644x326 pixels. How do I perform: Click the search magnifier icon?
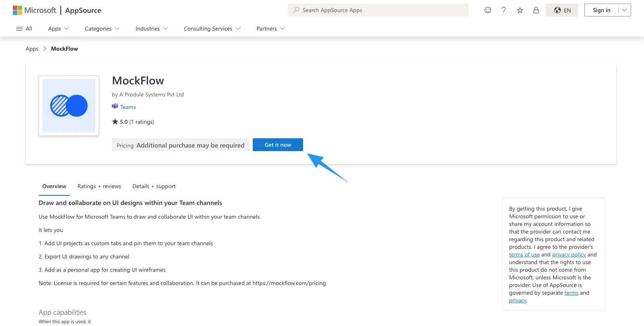[296, 10]
